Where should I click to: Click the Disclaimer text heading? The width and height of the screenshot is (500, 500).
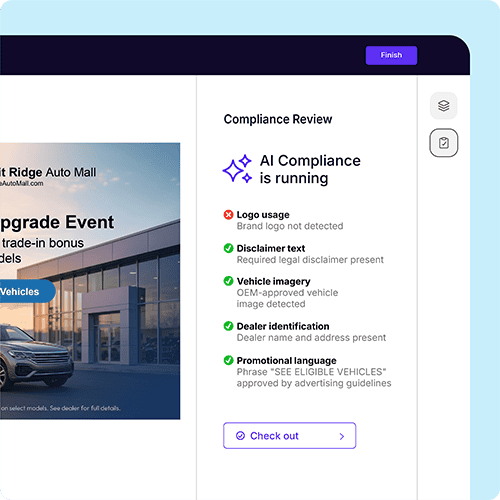[271, 248]
